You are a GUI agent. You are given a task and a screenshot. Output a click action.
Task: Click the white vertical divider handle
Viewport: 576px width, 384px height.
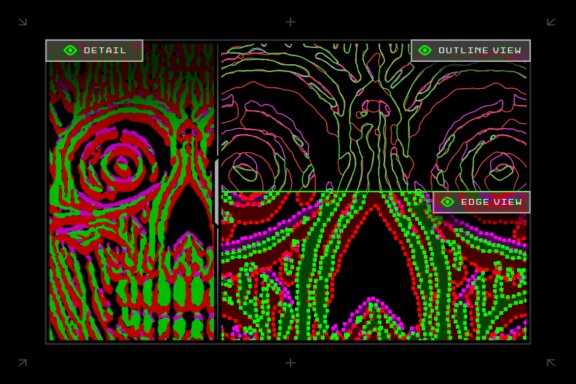[x=217, y=192]
